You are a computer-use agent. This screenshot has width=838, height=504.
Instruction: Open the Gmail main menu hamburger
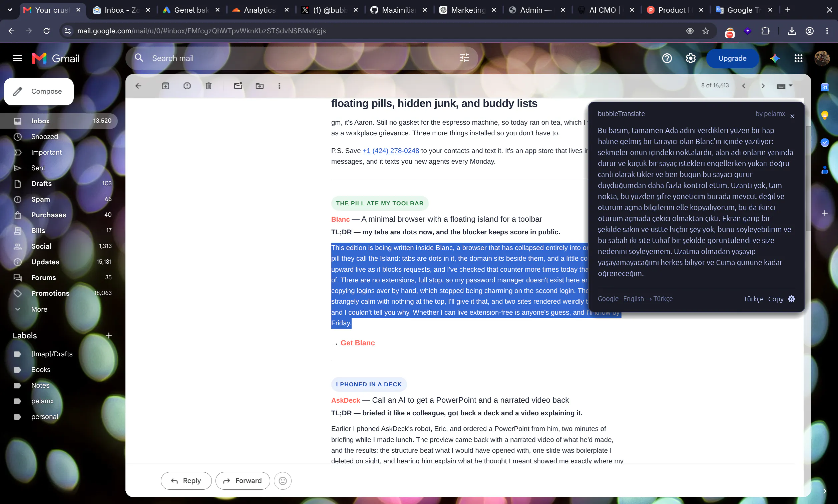17,58
